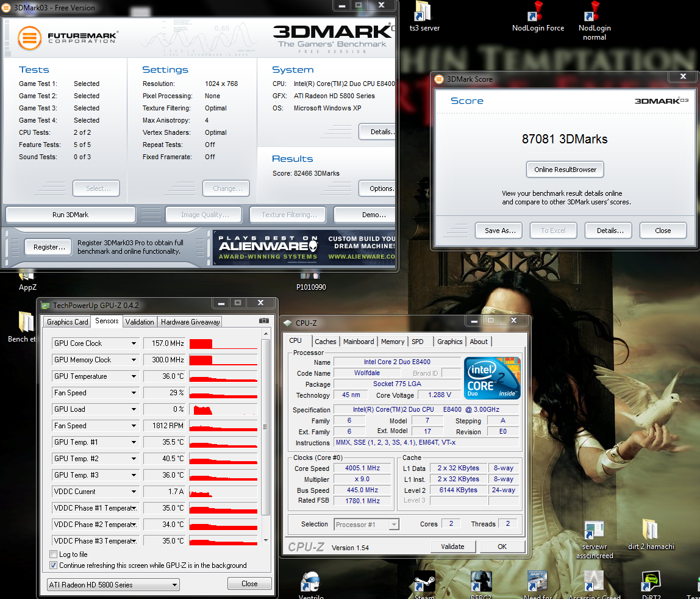Expand the VDDC Current sensor dropdown
Screen dimensions: 700x599
134,492
